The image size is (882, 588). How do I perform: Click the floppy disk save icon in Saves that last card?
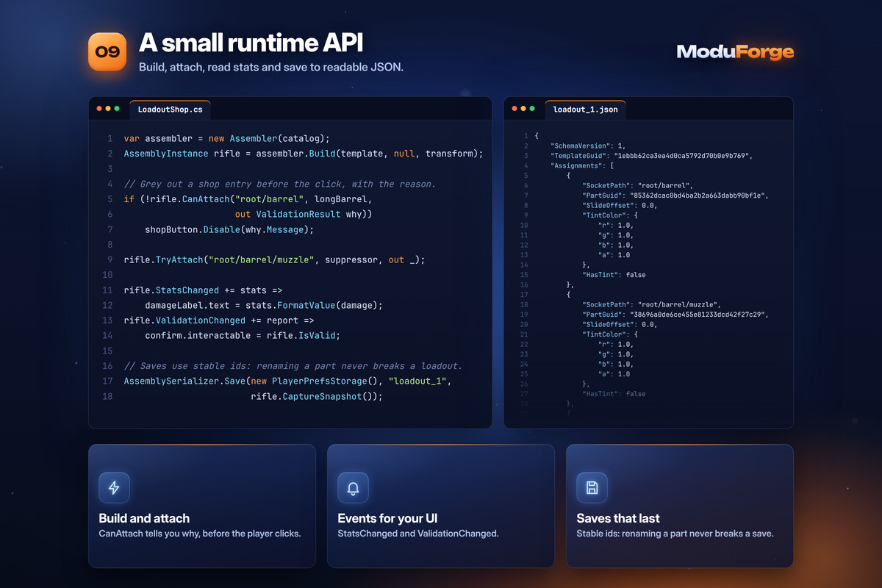tap(592, 487)
